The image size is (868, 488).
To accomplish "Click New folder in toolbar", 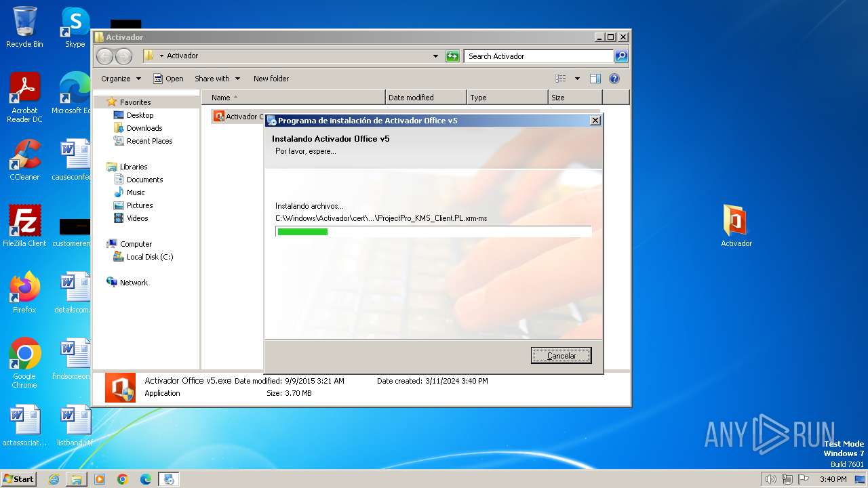I will 271,79.
